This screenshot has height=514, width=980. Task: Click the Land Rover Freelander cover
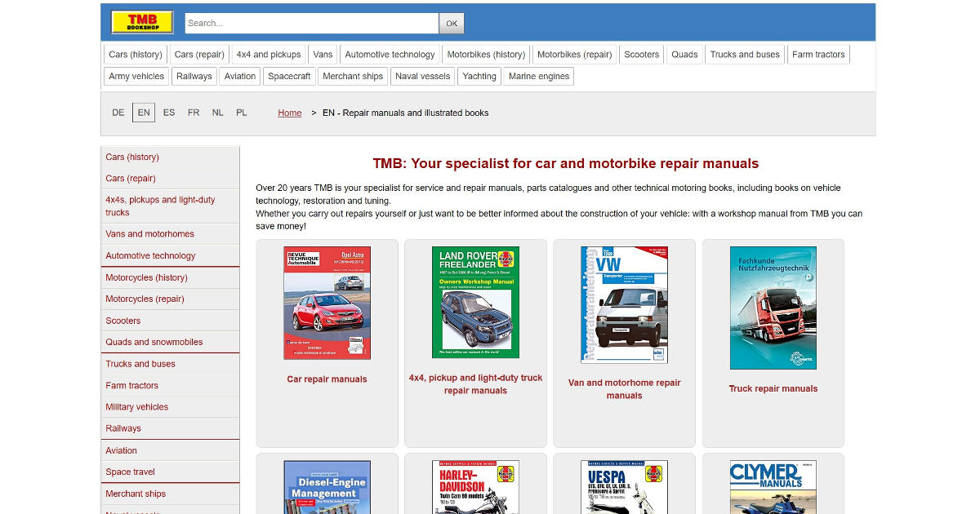point(475,303)
